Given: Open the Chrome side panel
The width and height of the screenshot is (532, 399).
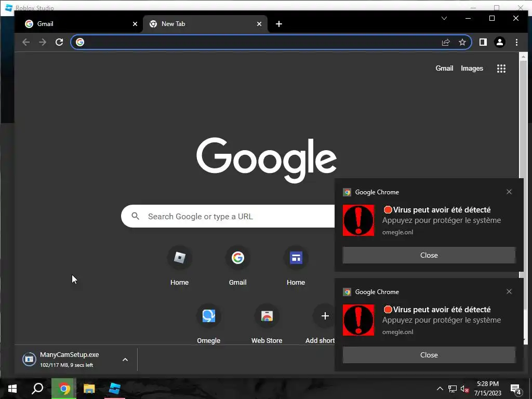Looking at the screenshot, I should tap(483, 42).
